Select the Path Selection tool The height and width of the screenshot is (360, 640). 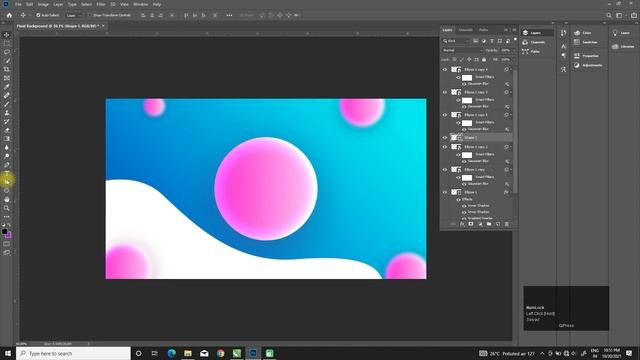7,182
